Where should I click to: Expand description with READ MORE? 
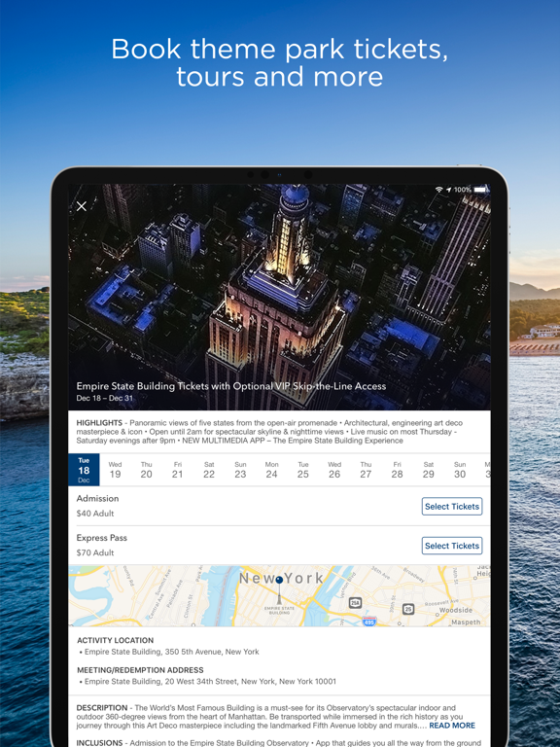point(452,726)
